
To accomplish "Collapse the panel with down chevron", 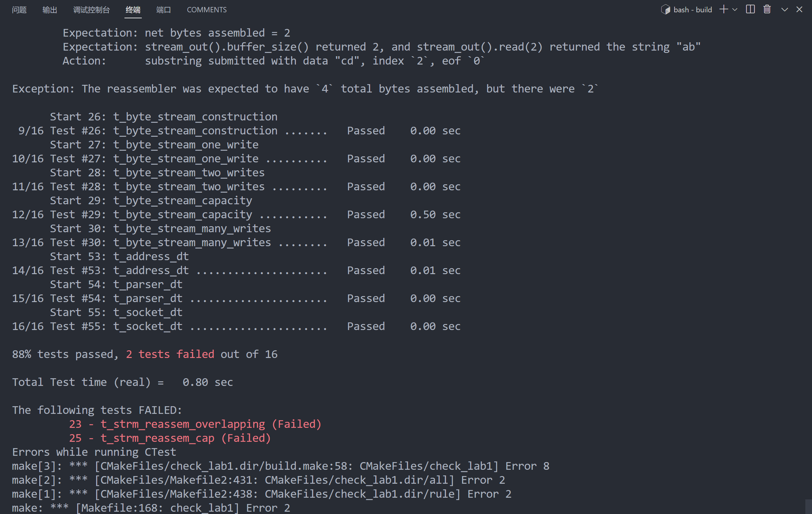I will 784,9.
